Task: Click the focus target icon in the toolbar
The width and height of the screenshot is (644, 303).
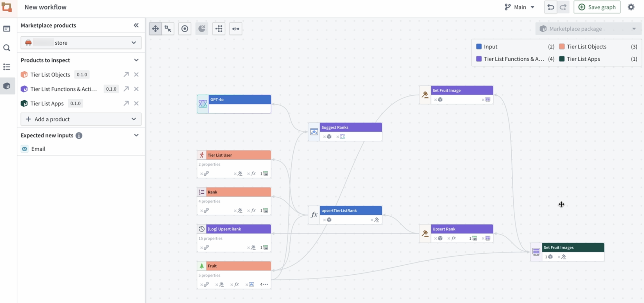Action: click(x=185, y=28)
